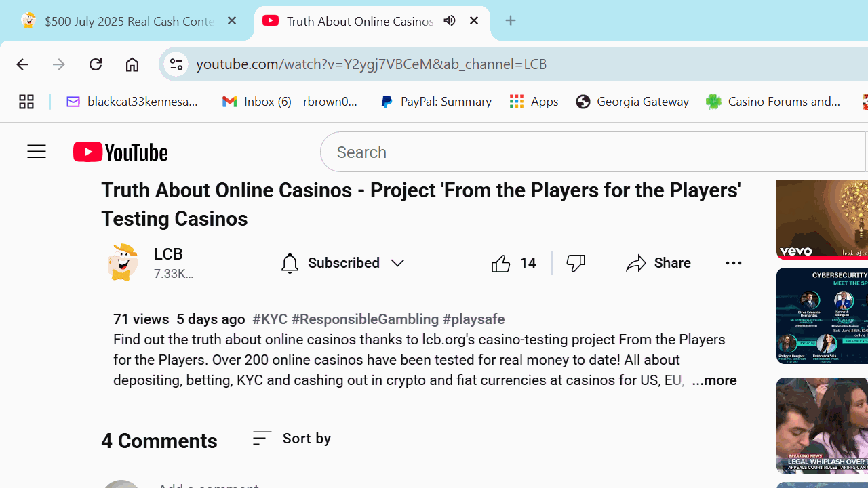868x488 pixels.
Task: Open the PayPal: Summary bookmark
Action: pyautogui.click(x=435, y=102)
